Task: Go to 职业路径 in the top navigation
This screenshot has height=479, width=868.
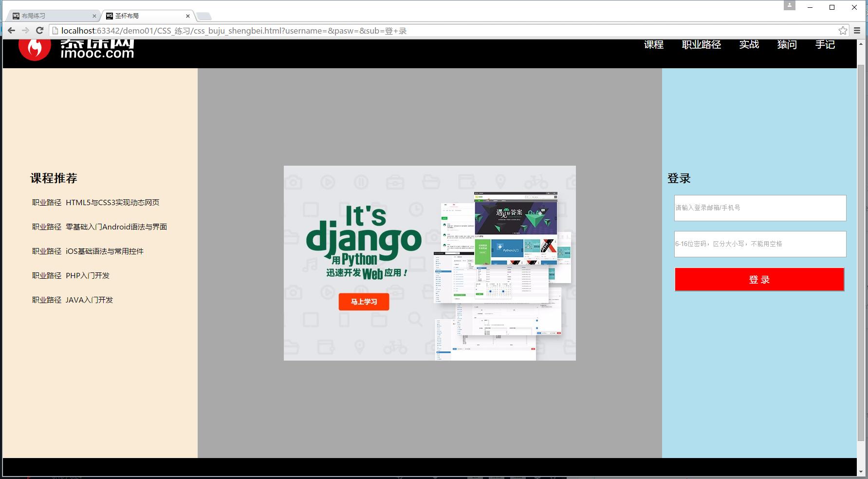Action: [x=701, y=44]
